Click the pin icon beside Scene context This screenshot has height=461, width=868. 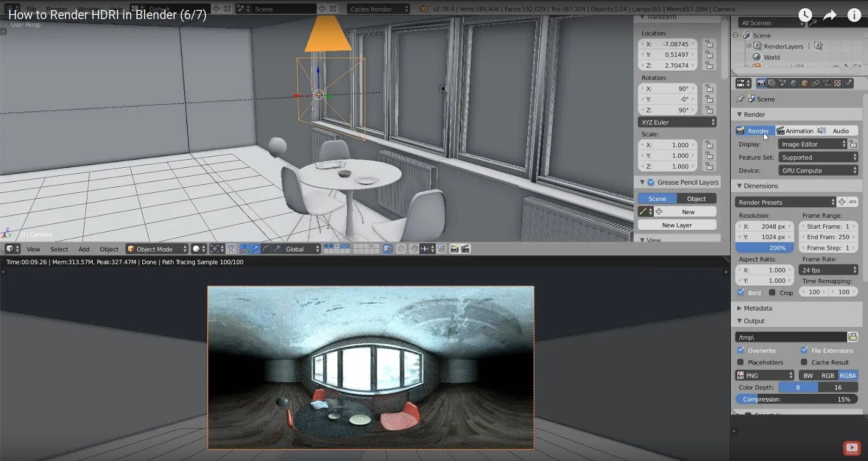tap(740, 99)
